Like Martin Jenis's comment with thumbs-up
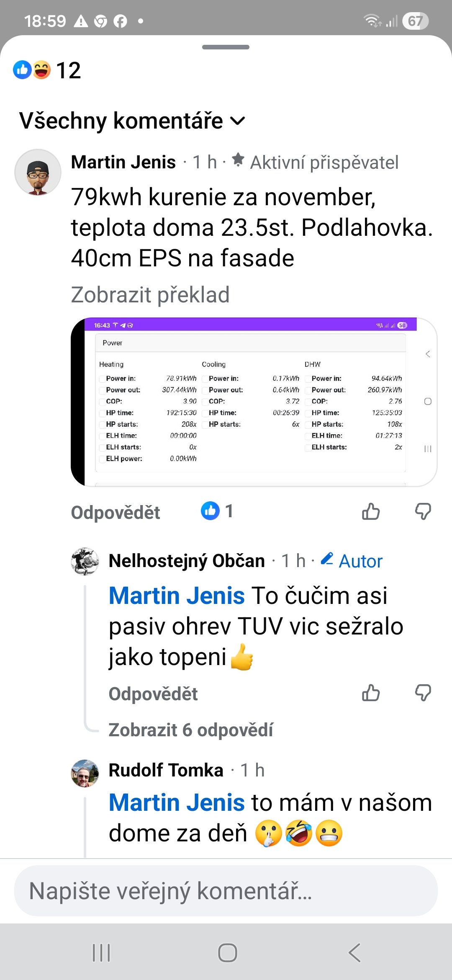The width and height of the screenshot is (452, 980). coord(371,511)
